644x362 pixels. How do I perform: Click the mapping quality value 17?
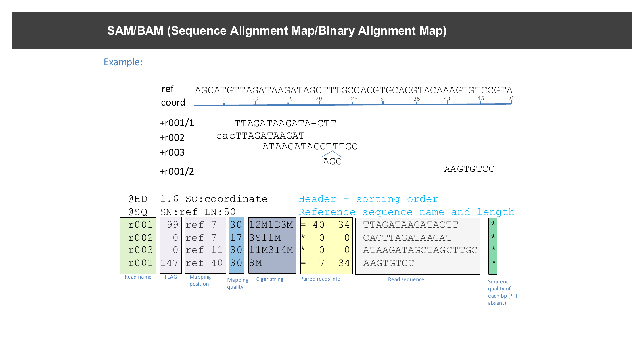pos(236,238)
